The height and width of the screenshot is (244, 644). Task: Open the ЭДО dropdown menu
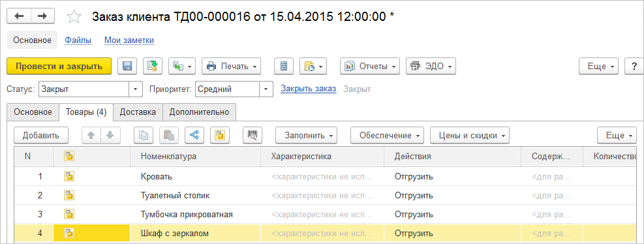pyautogui.click(x=431, y=66)
